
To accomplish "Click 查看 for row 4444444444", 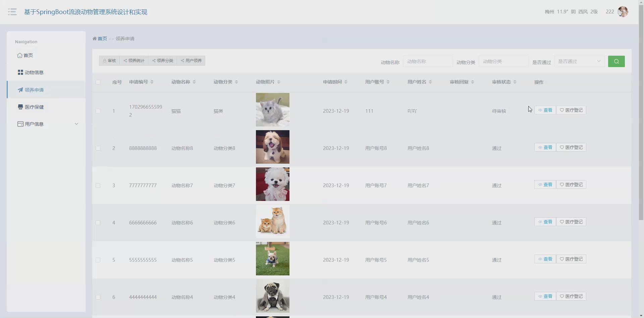I will click(545, 296).
